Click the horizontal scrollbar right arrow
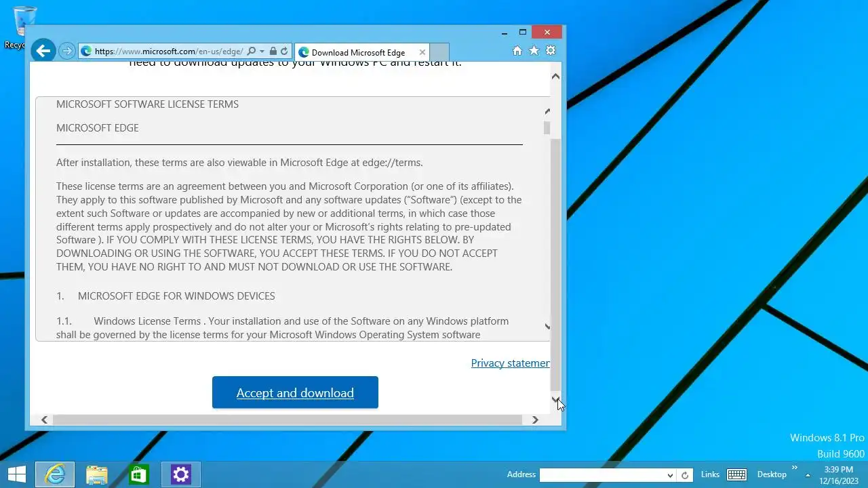The width and height of the screenshot is (868, 488). click(x=535, y=420)
